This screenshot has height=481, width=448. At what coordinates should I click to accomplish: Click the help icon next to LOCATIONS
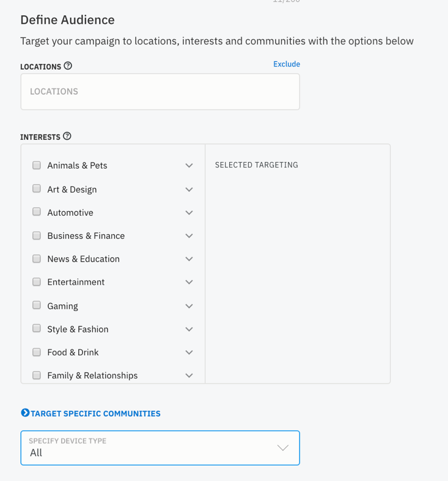tap(68, 65)
